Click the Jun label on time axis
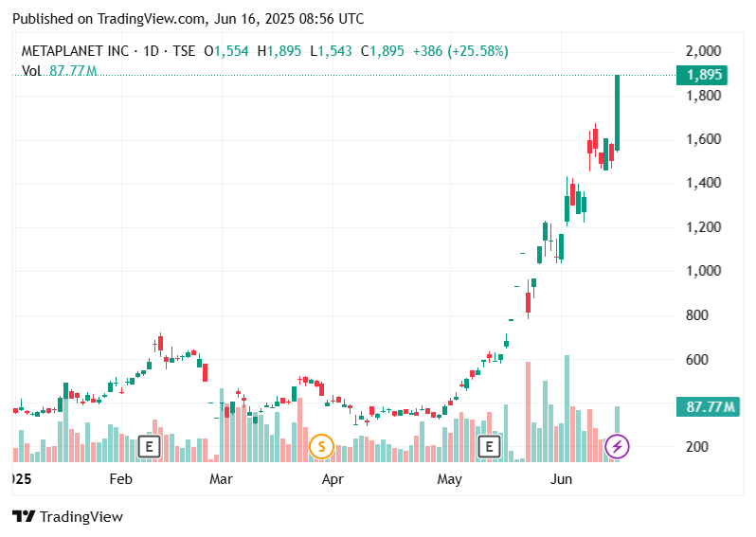This screenshot has width=756, height=537. click(561, 479)
